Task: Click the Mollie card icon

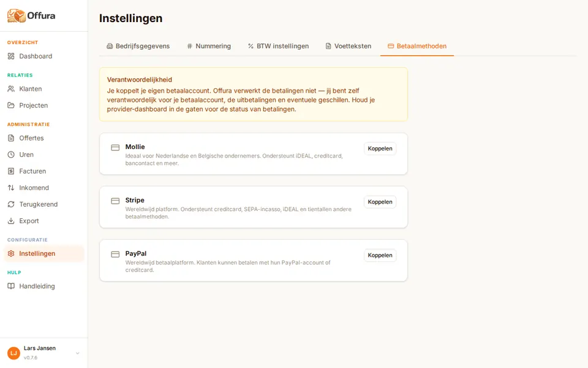Action: tap(115, 148)
